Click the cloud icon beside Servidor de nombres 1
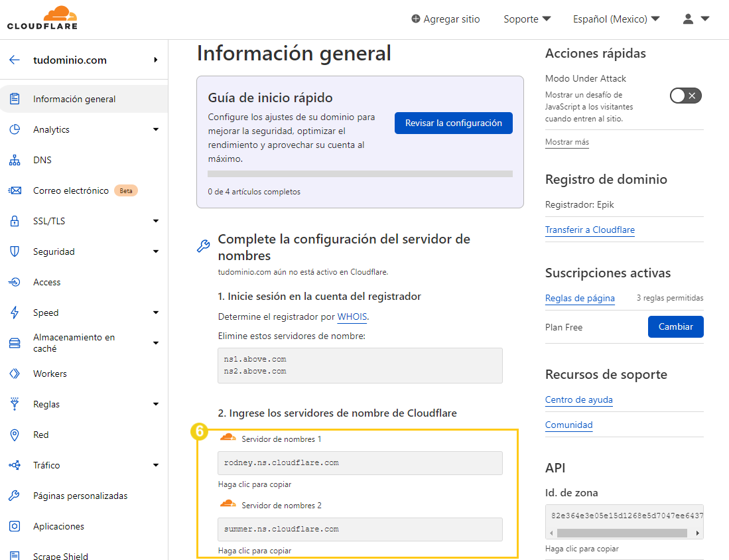729x560 pixels. click(x=228, y=437)
